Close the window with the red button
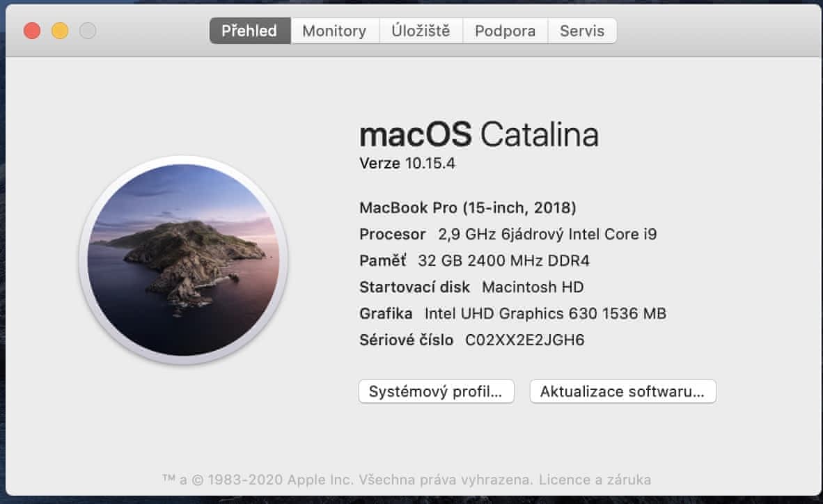Viewport: 823px width, 504px height. point(32,31)
